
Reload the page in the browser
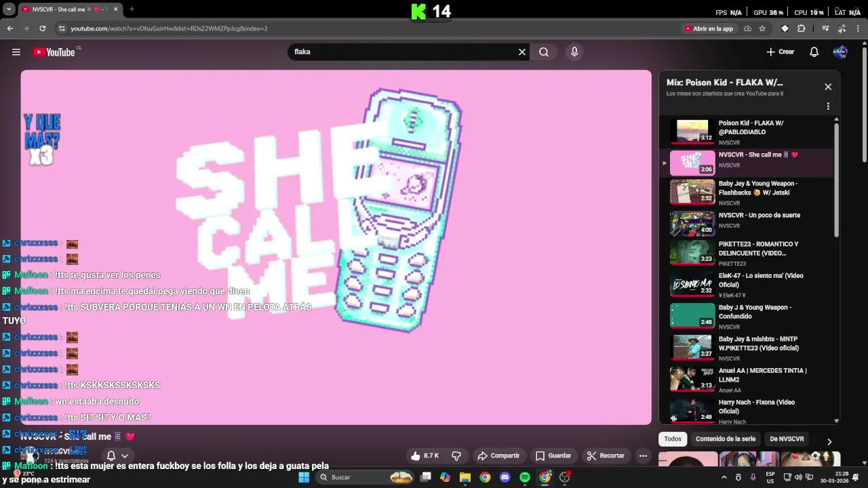tap(42, 28)
